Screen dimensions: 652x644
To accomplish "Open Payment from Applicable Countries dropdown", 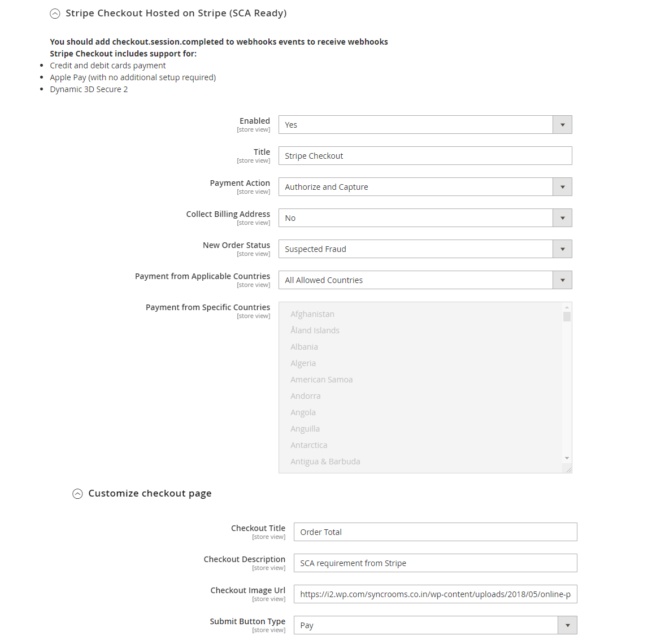I will [x=425, y=280].
